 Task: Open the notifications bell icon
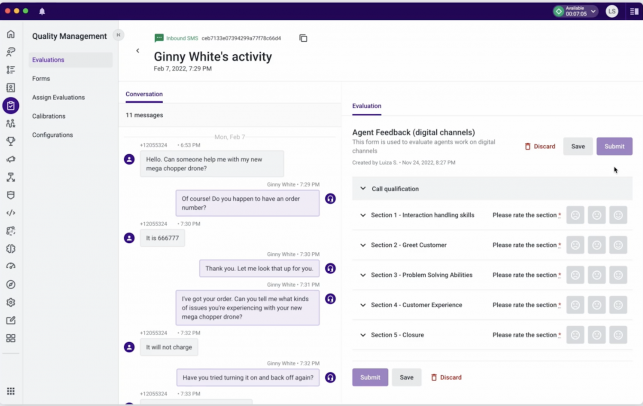42,11
